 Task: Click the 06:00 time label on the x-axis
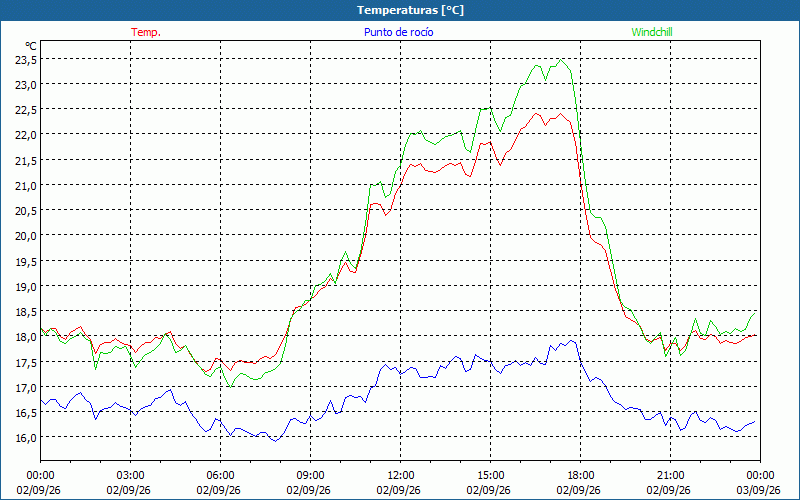point(220,476)
